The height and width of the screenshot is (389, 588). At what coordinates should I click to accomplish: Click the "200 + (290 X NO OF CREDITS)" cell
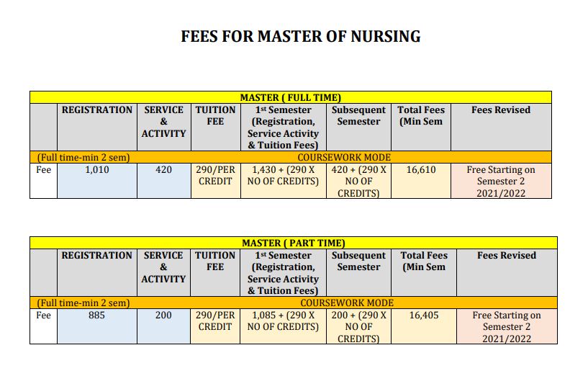coord(358,327)
